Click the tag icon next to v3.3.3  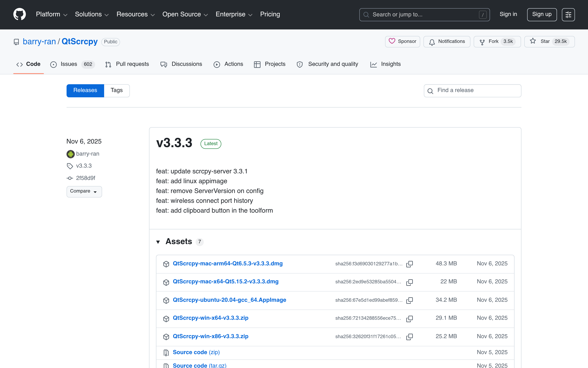tap(70, 166)
